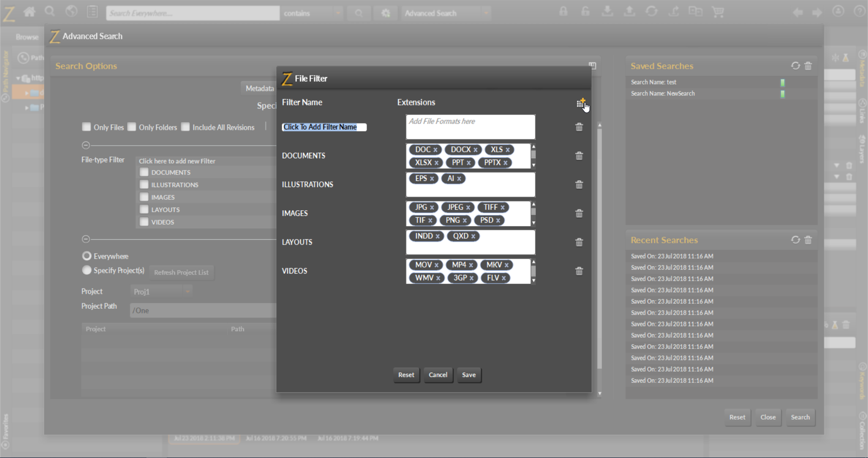
Task: Click the lock icon in top toolbar
Action: point(563,12)
